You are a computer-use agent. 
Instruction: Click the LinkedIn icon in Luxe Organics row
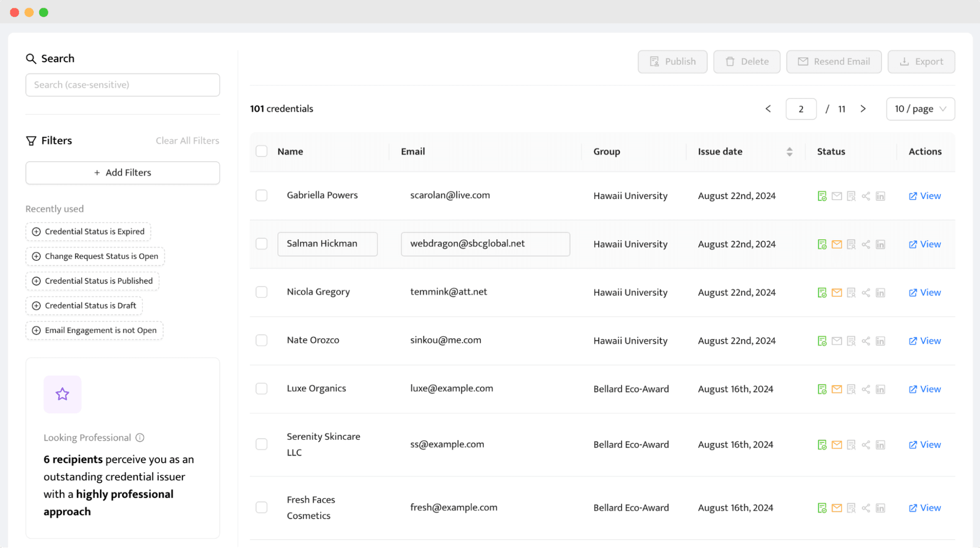pos(880,389)
